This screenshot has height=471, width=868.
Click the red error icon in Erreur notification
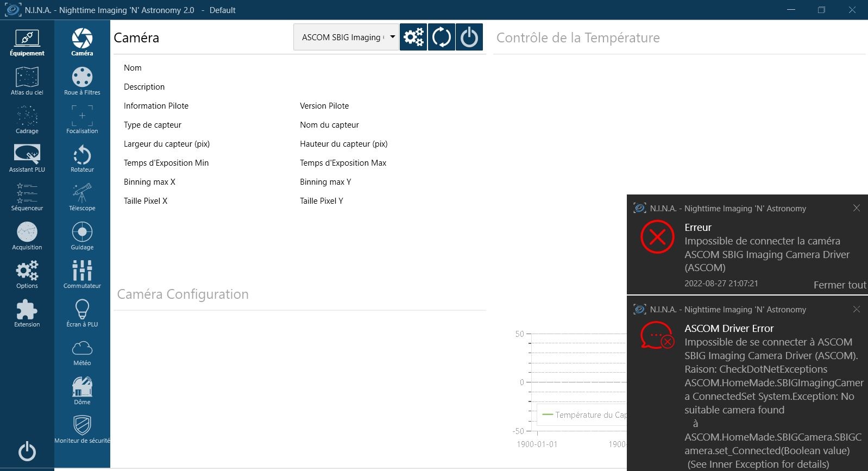pyautogui.click(x=657, y=237)
